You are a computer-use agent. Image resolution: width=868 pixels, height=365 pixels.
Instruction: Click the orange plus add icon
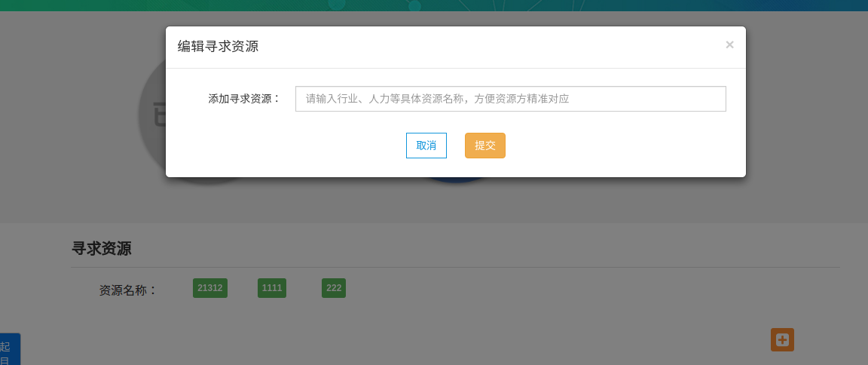782,339
